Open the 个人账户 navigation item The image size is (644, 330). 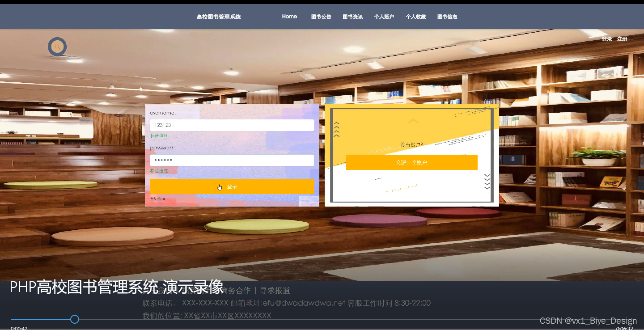coord(384,17)
